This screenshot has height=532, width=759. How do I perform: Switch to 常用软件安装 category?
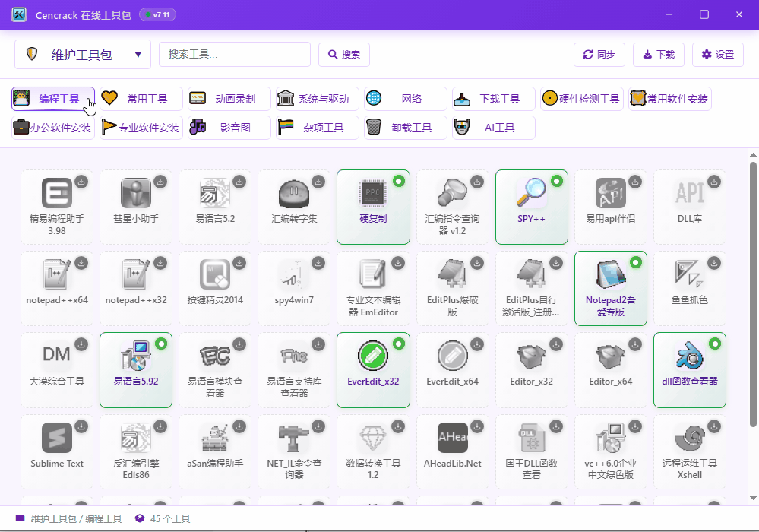[x=670, y=99]
